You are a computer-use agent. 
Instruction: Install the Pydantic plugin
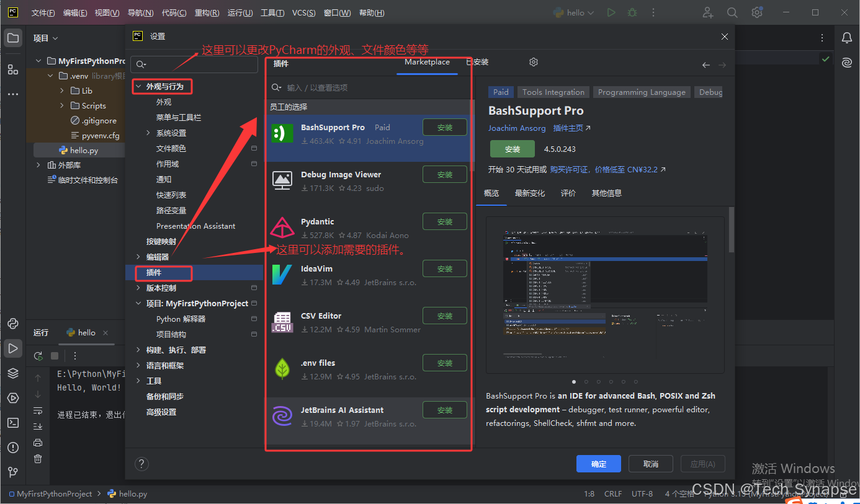tap(445, 221)
